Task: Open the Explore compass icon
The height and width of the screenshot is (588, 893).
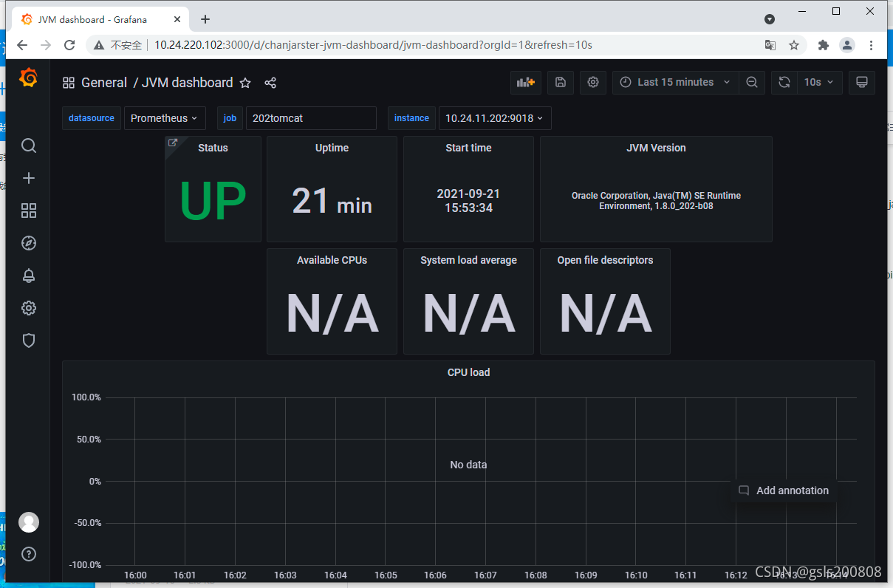Action: point(29,243)
